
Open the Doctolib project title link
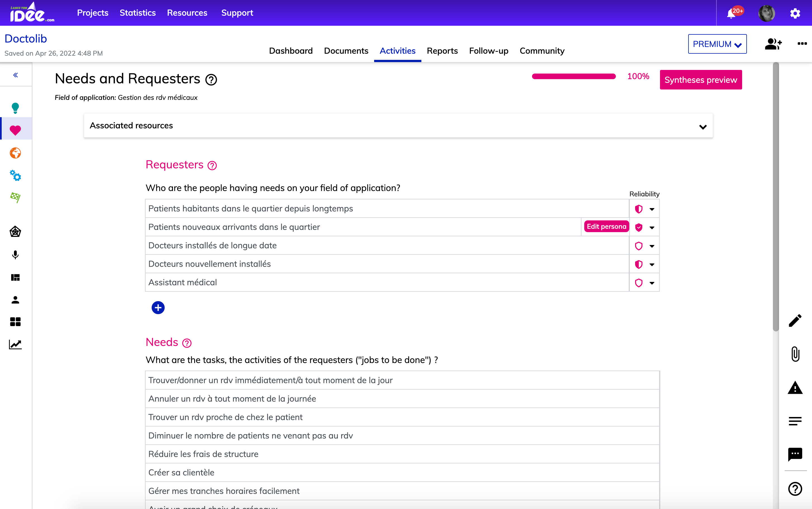[x=25, y=39]
